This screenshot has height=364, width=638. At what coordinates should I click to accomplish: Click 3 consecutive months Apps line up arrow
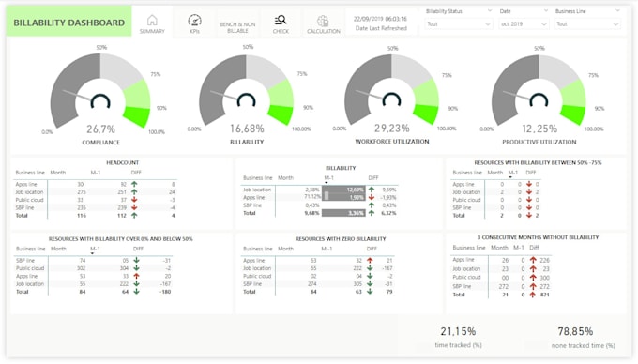pos(533,260)
